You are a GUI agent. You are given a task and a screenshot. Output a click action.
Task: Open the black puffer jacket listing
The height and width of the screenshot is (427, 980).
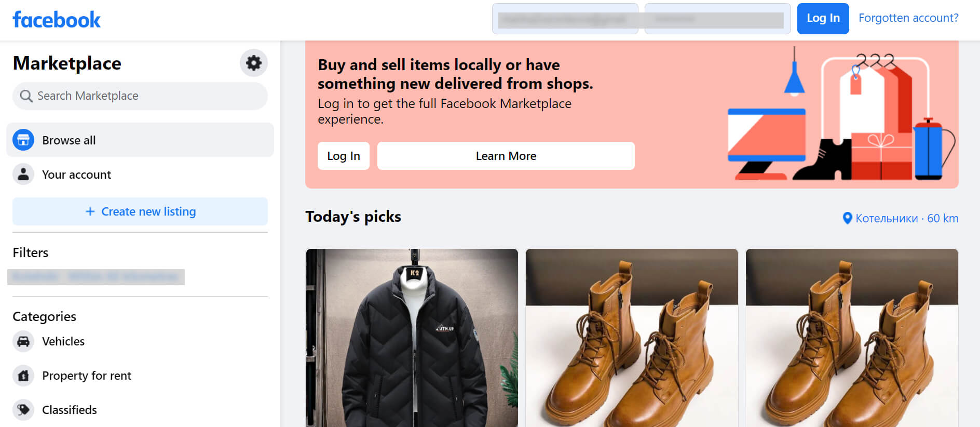click(412, 338)
